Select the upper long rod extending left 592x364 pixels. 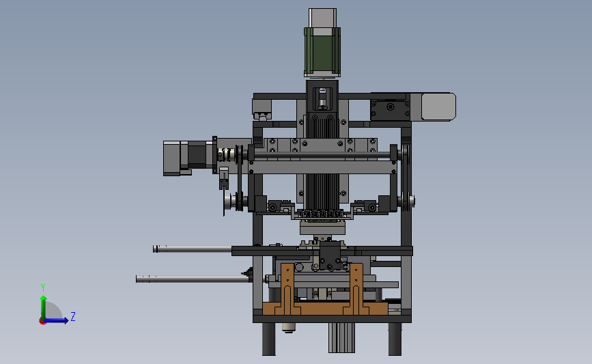pos(192,249)
